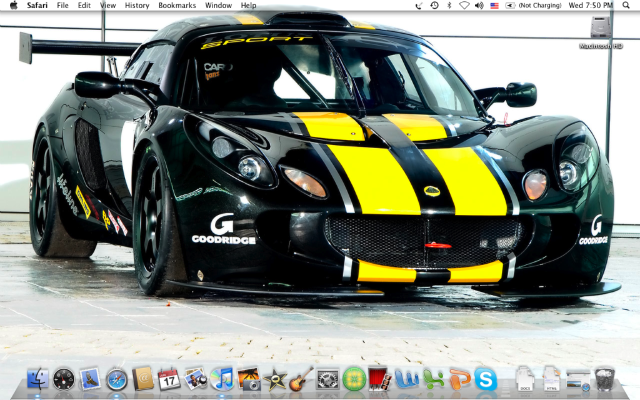This screenshot has height=400, width=640.
Task: Open iCal calendar in the dock
Action: click(x=169, y=379)
